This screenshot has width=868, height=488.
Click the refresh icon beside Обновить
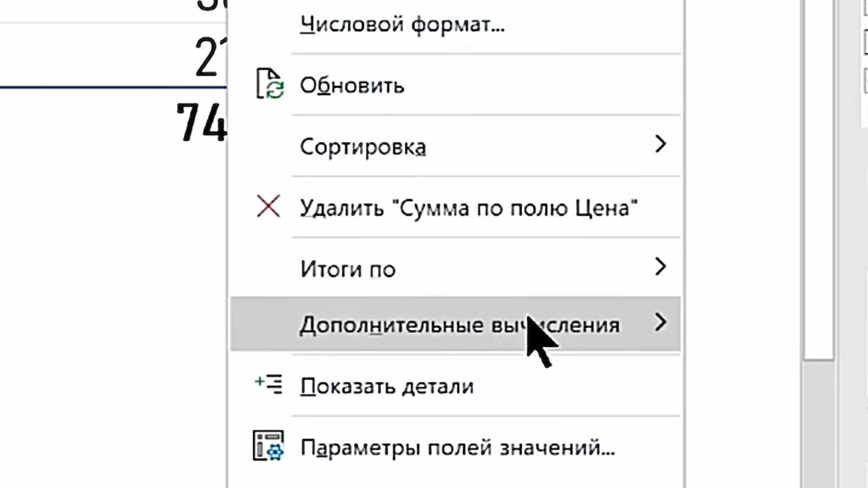click(x=269, y=85)
